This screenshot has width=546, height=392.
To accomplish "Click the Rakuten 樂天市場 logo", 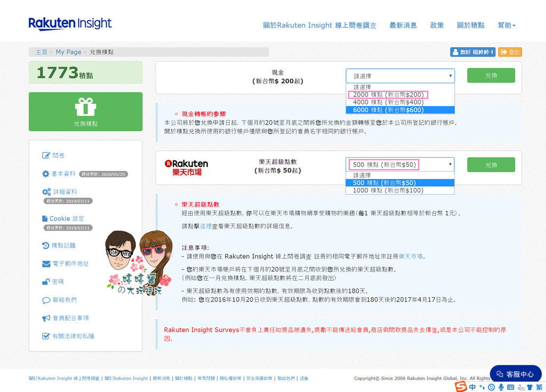I will point(186,167).
